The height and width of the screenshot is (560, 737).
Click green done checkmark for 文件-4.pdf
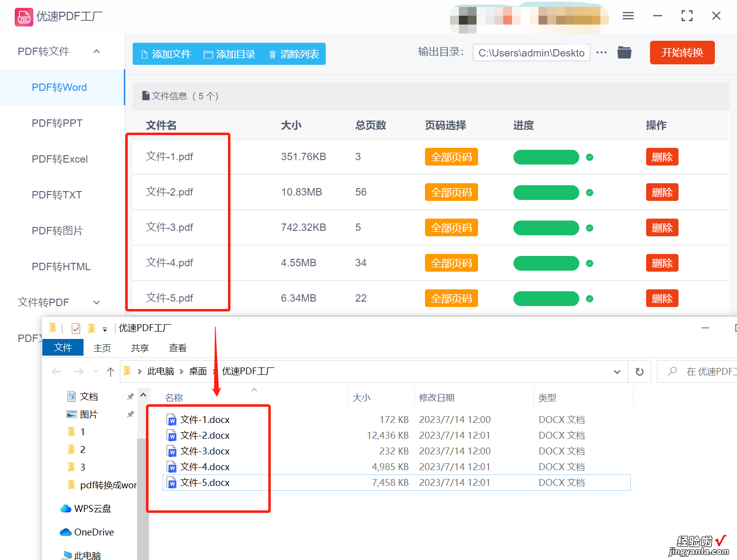point(590,263)
